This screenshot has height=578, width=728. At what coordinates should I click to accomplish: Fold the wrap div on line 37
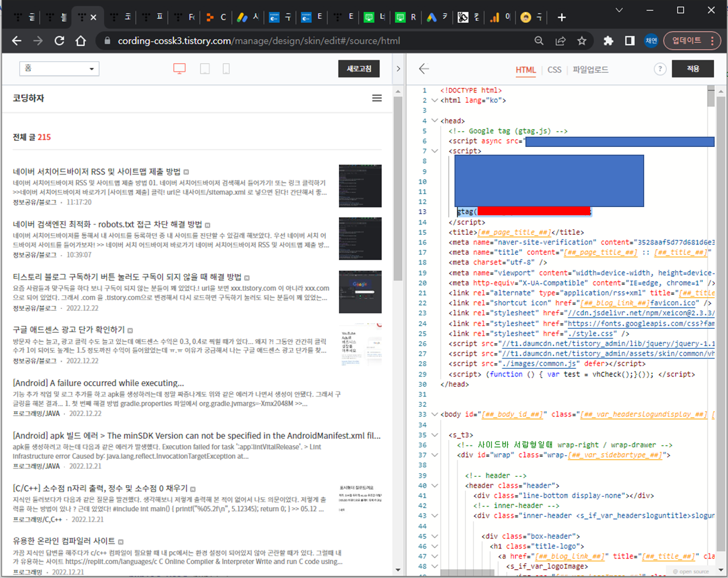435,455
